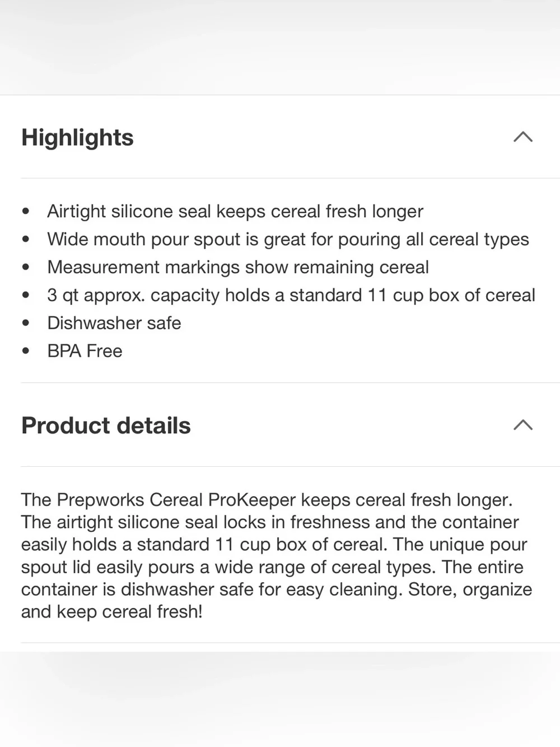Select the Airtight silicone seal highlight
560x747 pixels.
235,211
